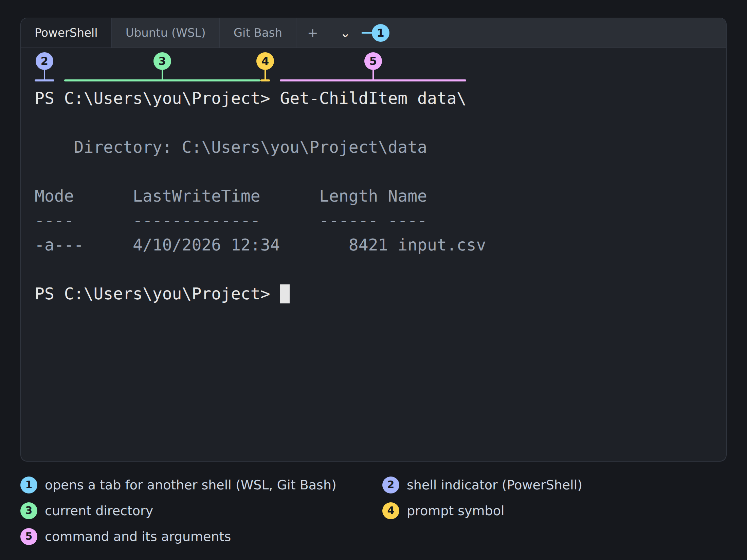747x560 pixels.
Task: Click the Get-ChildItem command text
Action: (x=344, y=98)
